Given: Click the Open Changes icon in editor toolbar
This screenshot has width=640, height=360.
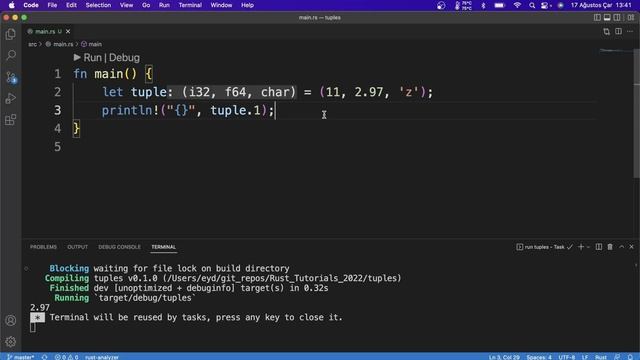Looking at the screenshot, I should (607, 31).
